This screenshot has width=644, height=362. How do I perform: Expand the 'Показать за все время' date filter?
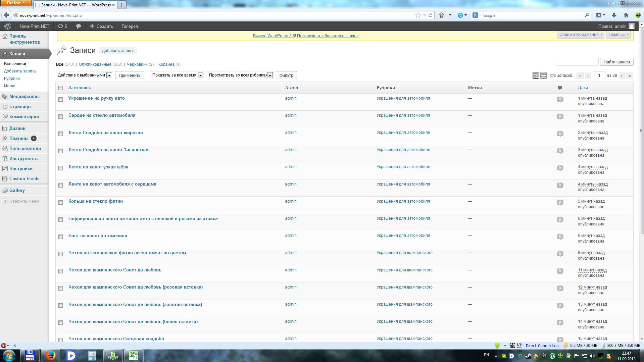[x=177, y=75]
